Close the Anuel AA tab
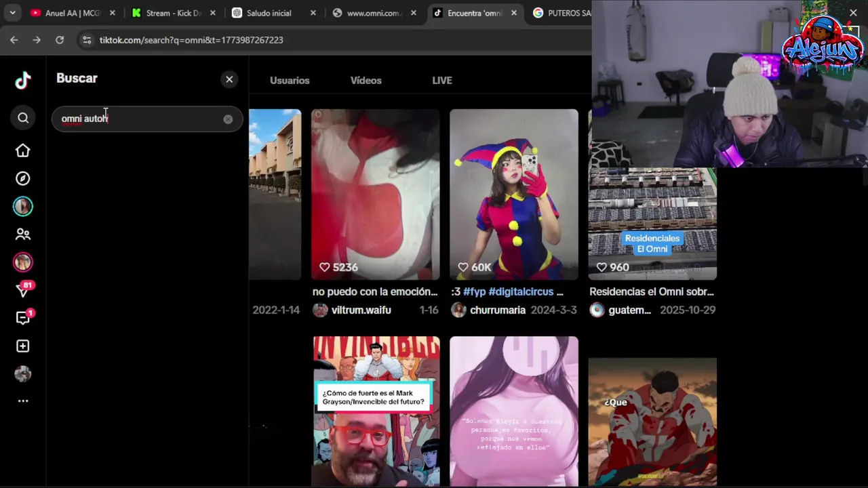The width and height of the screenshot is (868, 488). [113, 13]
